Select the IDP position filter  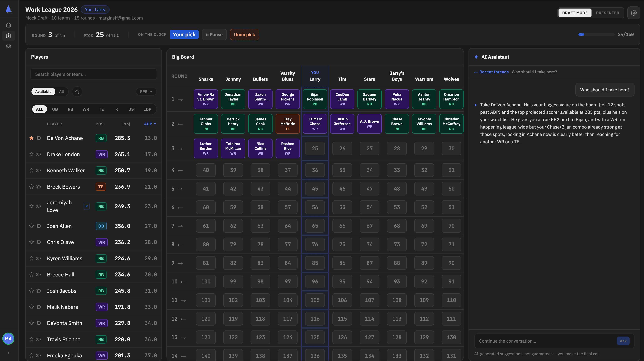[x=147, y=109]
